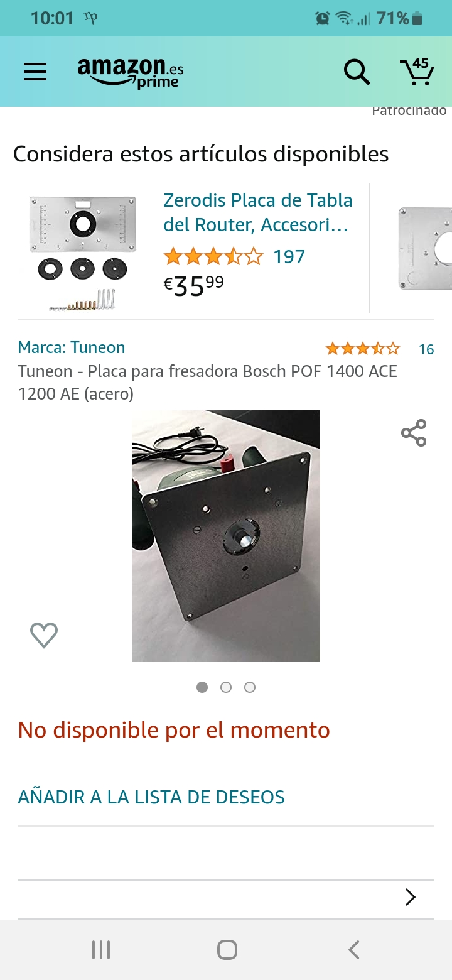The image size is (452, 980).
Task: Expand the row with right chevron arrow
Action: 226,898
